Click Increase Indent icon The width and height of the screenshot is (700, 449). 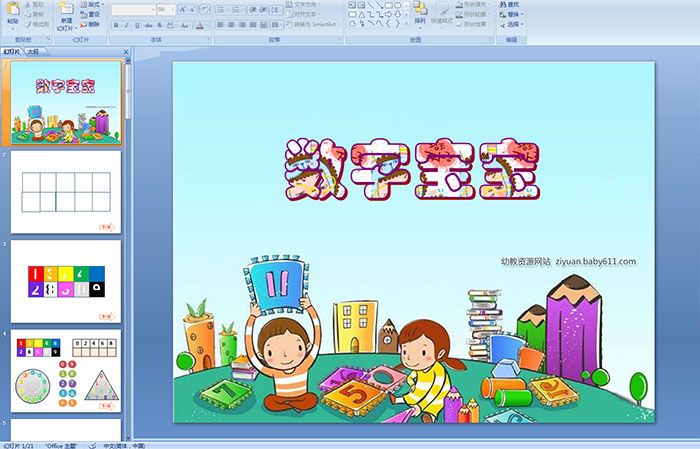(263, 9)
